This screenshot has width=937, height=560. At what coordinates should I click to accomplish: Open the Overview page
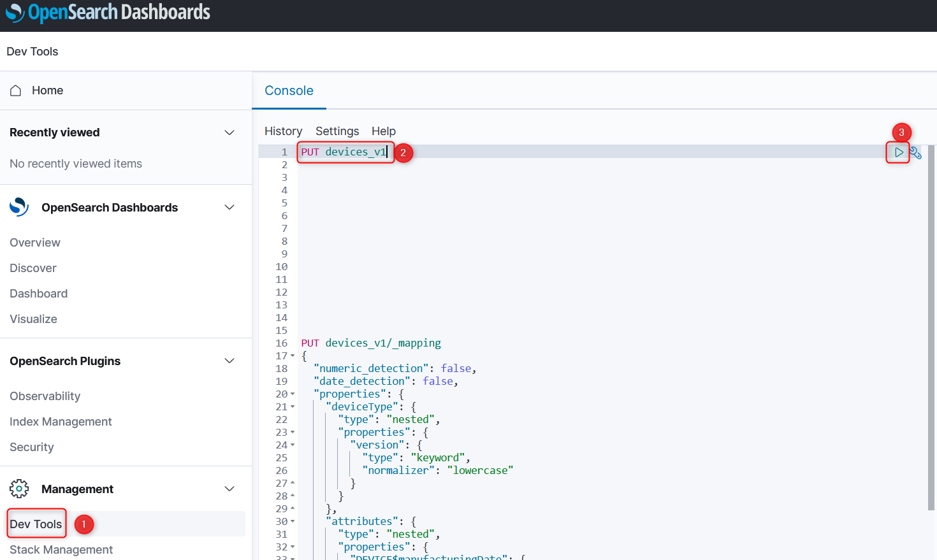[x=35, y=243]
